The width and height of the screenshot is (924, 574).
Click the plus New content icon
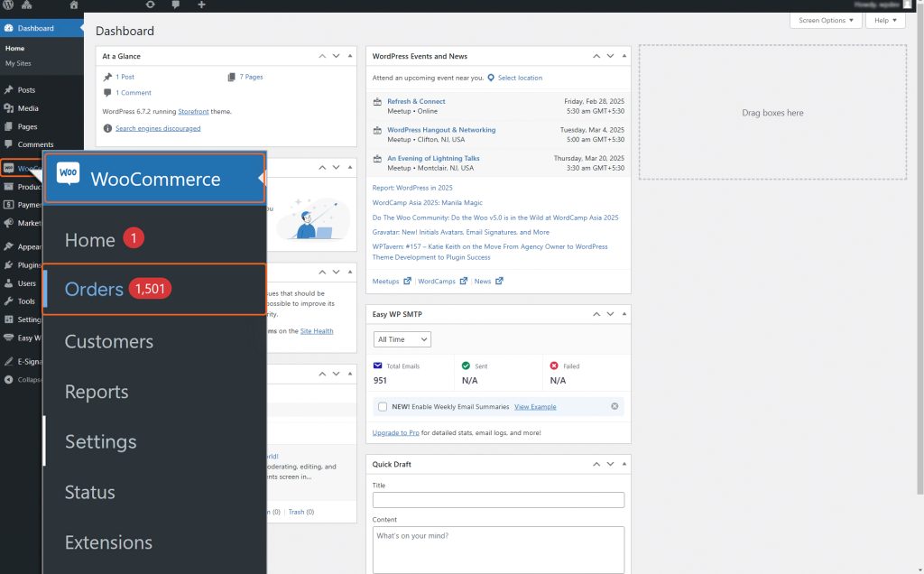click(200, 5)
